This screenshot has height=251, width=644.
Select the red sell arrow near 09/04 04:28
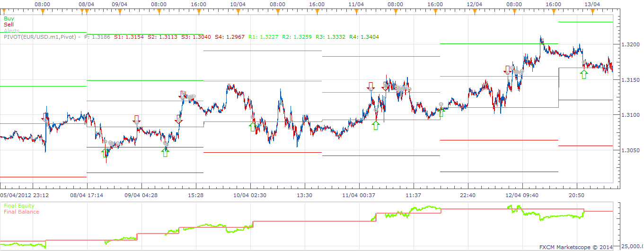136,119
